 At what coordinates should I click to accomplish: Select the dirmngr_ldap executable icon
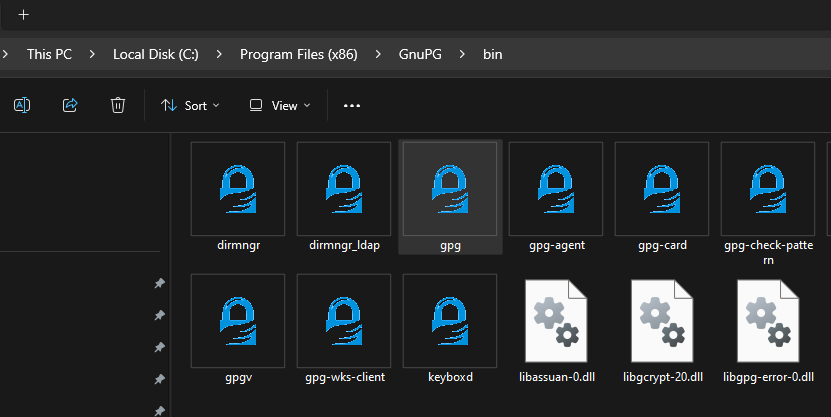344,189
